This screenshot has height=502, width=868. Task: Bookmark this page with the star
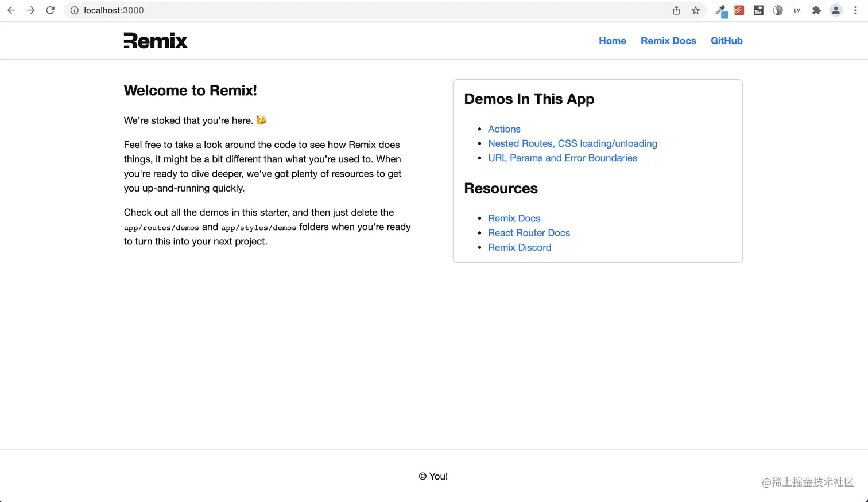(696, 10)
